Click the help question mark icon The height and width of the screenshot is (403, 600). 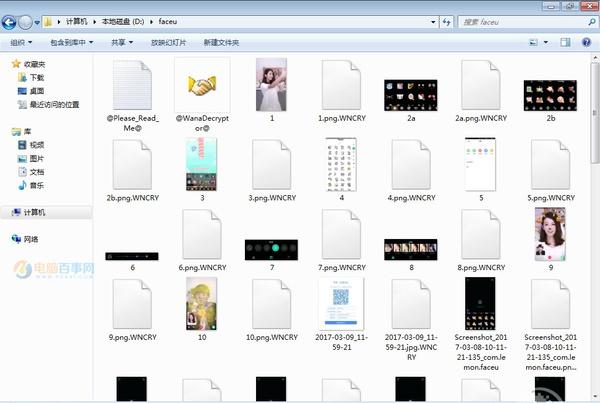click(587, 43)
